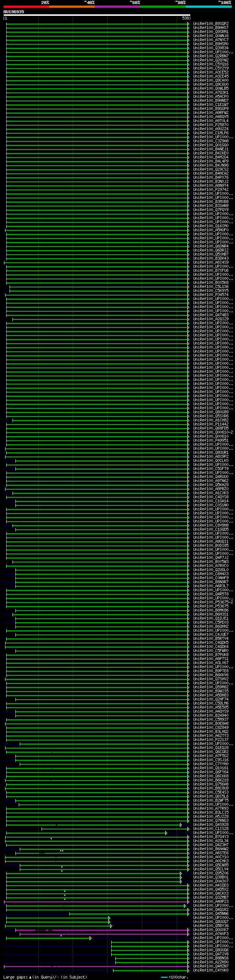Click the cyan =100char scale marker
The height and width of the screenshot is (980, 235).
click(x=164, y=977)
